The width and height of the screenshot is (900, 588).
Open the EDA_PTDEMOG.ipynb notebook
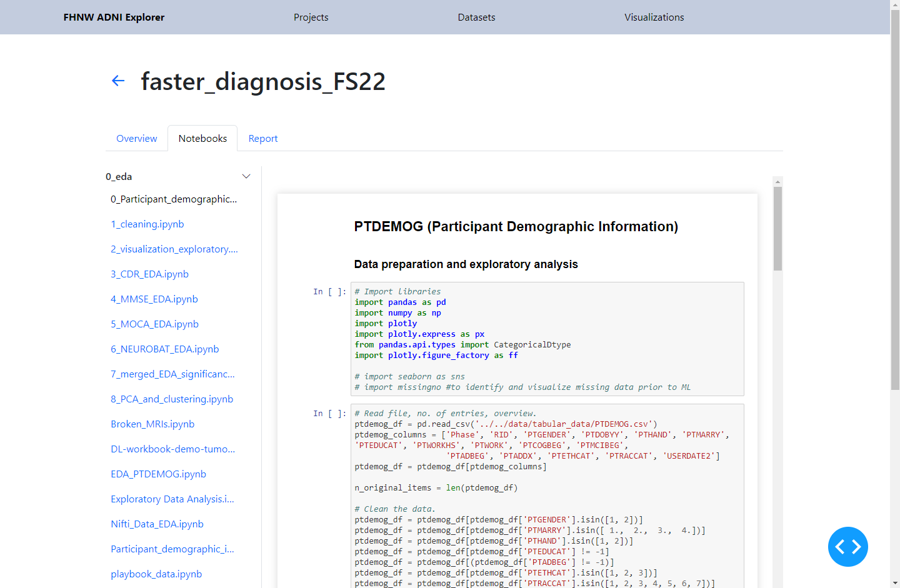[x=158, y=474]
